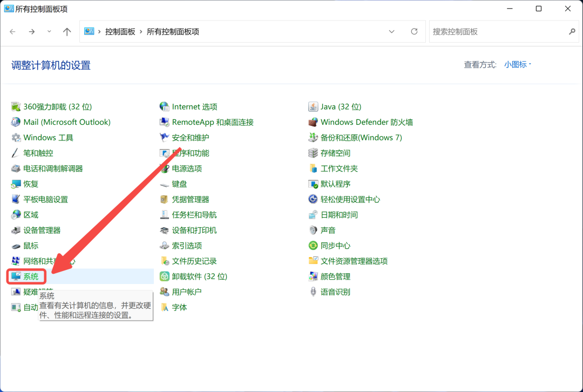Click the 声音 speaker icon
Image resolution: width=583 pixels, height=392 pixels.
(313, 230)
